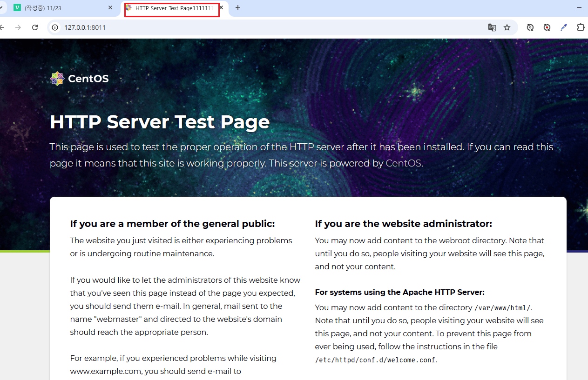
Task: Switch to the (작성중) 11/23 tab
Action: click(x=63, y=8)
